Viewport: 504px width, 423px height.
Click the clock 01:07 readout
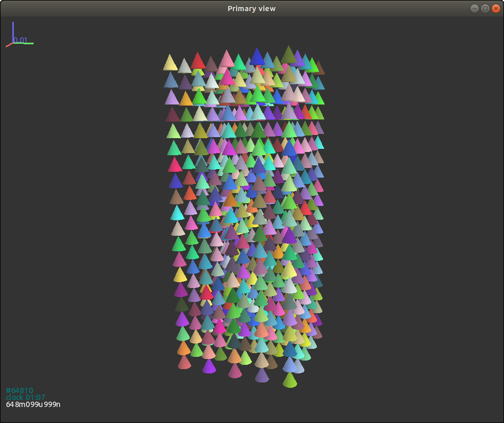(x=25, y=397)
